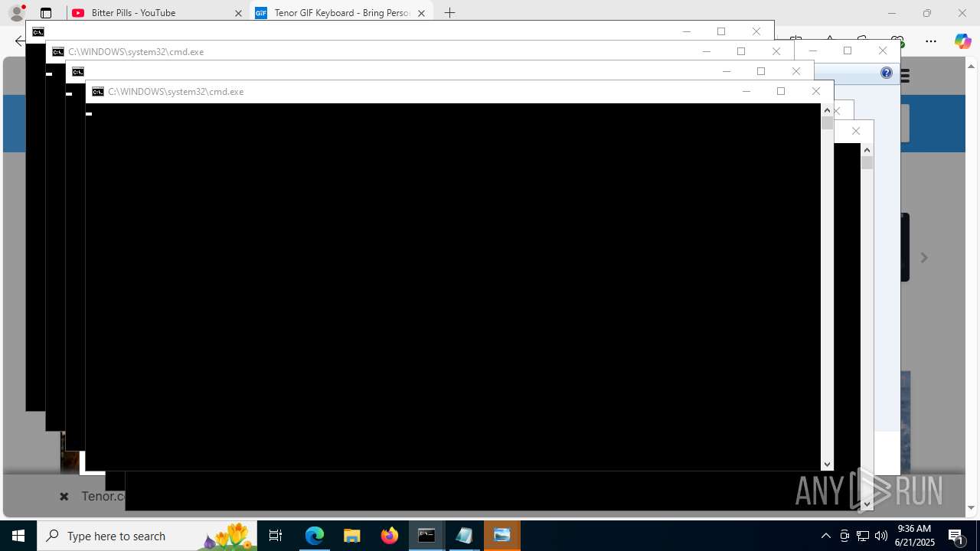The width and height of the screenshot is (980, 551).
Task: Go back in the Edge browser
Action: 19,41
